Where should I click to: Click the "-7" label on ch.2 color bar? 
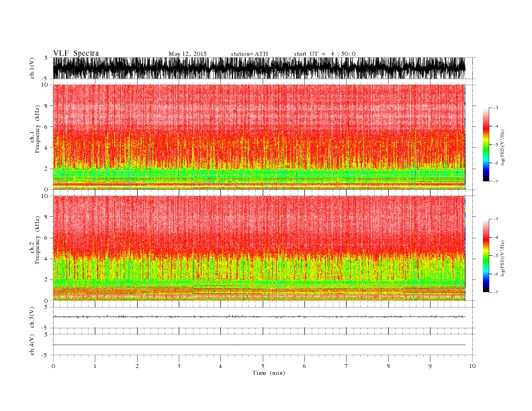[x=495, y=292]
